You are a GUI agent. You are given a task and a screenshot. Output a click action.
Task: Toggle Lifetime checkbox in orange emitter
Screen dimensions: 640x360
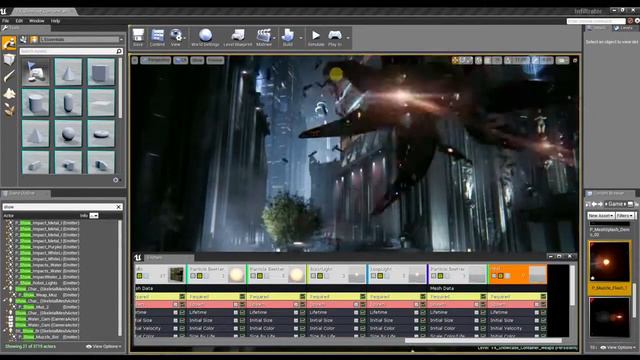click(x=543, y=313)
